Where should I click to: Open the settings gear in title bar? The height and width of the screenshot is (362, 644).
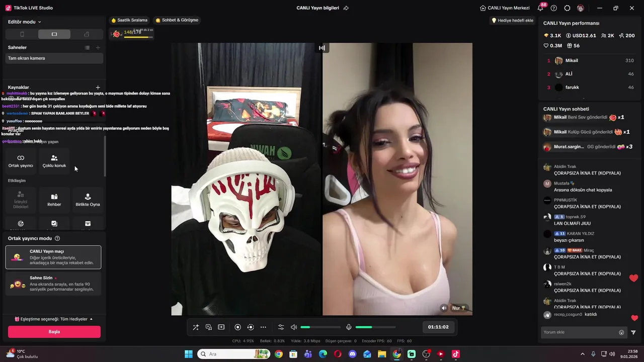click(x=567, y=8)
